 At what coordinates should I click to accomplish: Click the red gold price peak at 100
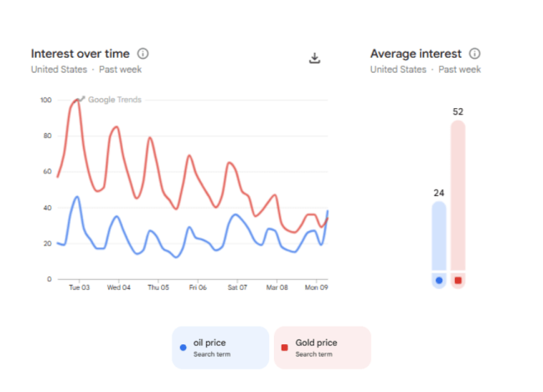78,101
